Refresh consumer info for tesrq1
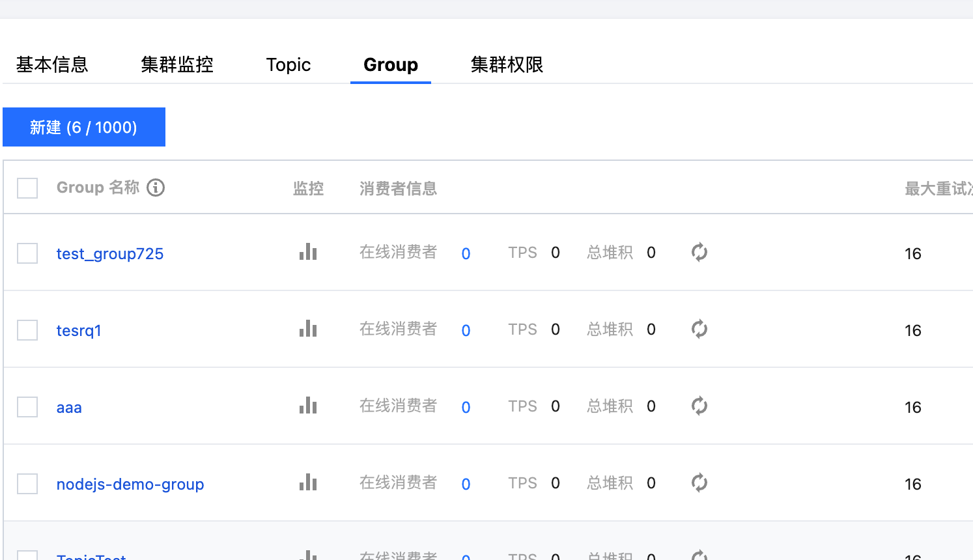 coord(699,329)
